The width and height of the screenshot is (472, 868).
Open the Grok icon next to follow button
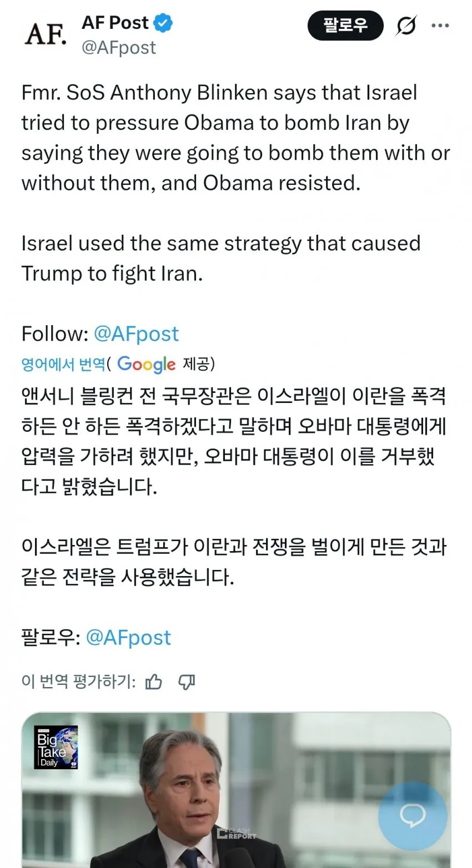[x=406, y=26]
